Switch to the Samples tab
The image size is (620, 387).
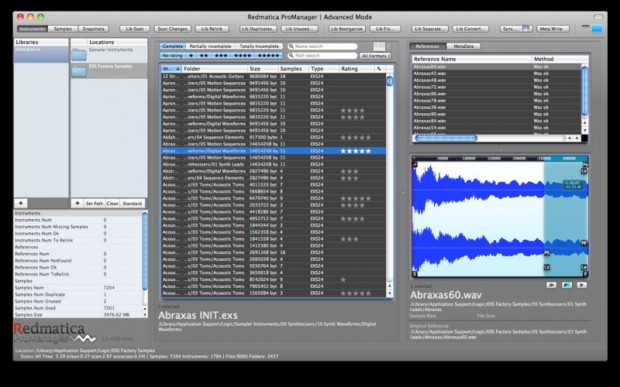[x=63, y=29]
